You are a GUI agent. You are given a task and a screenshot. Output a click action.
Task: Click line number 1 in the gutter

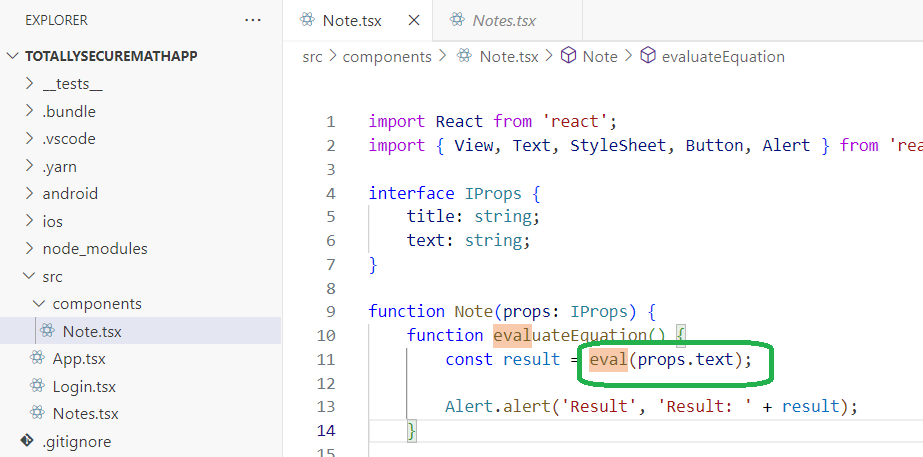(x=331, y=122)
